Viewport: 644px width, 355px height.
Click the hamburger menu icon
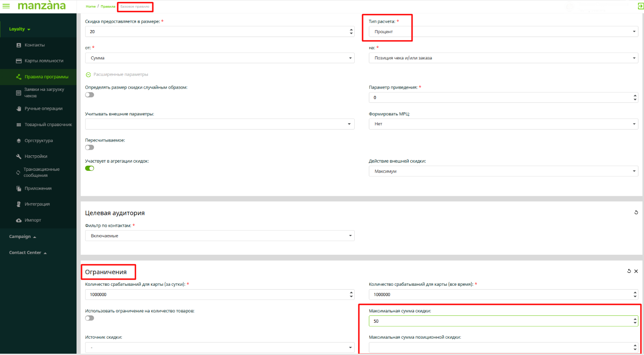pos(6,6)
